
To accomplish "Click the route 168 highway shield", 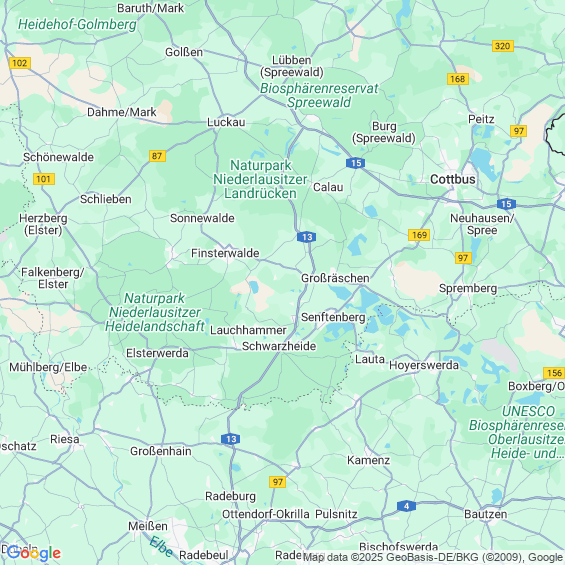I will point(458,79).
